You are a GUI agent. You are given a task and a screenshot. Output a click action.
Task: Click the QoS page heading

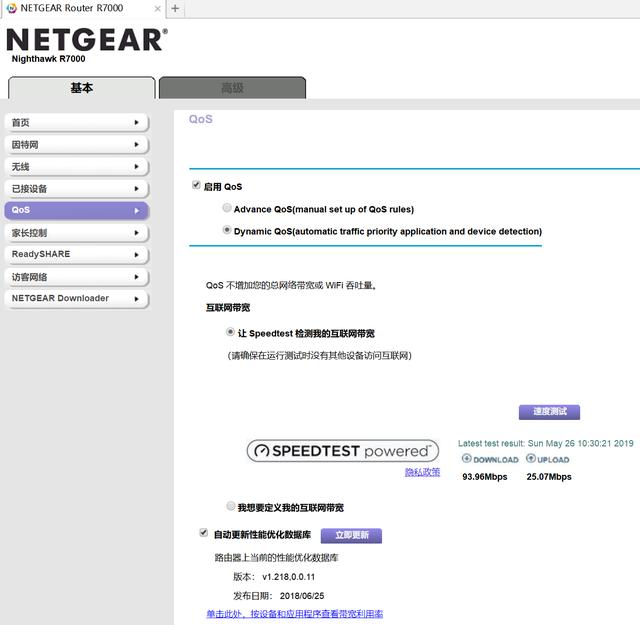click(x=200, y=119)
